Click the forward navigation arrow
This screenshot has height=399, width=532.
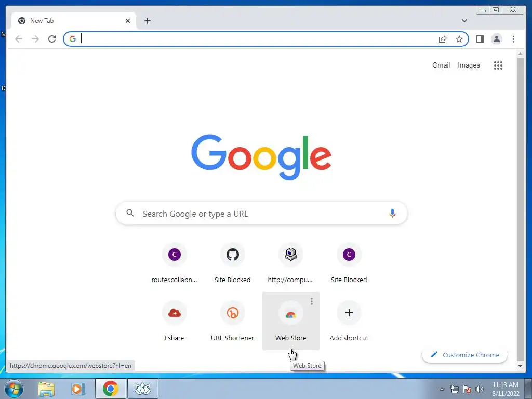pyautogui.click(x=35, y=39)
